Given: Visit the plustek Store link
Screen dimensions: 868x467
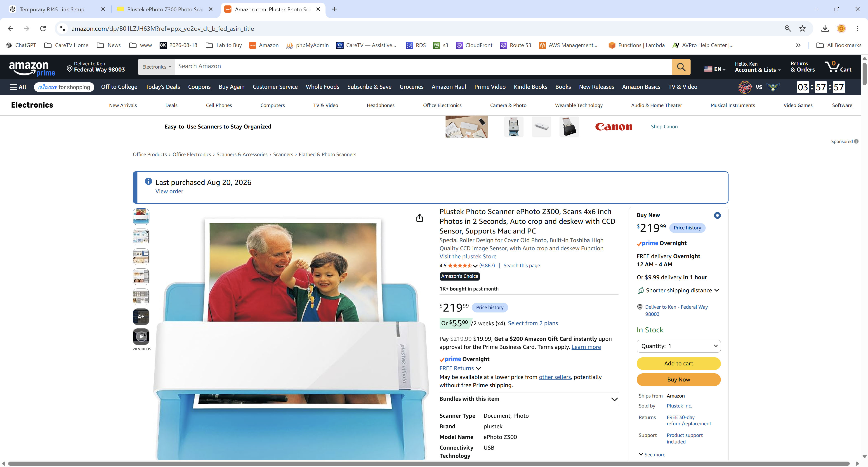Looking at the screenshot, I should (468, 256).
